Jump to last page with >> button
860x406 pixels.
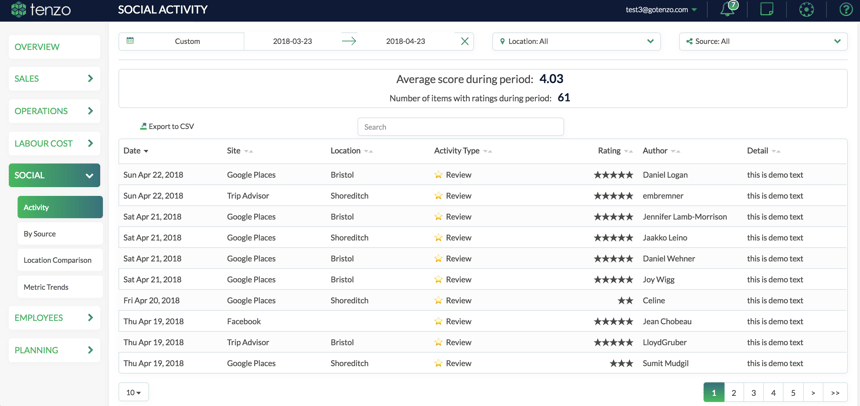835,393
